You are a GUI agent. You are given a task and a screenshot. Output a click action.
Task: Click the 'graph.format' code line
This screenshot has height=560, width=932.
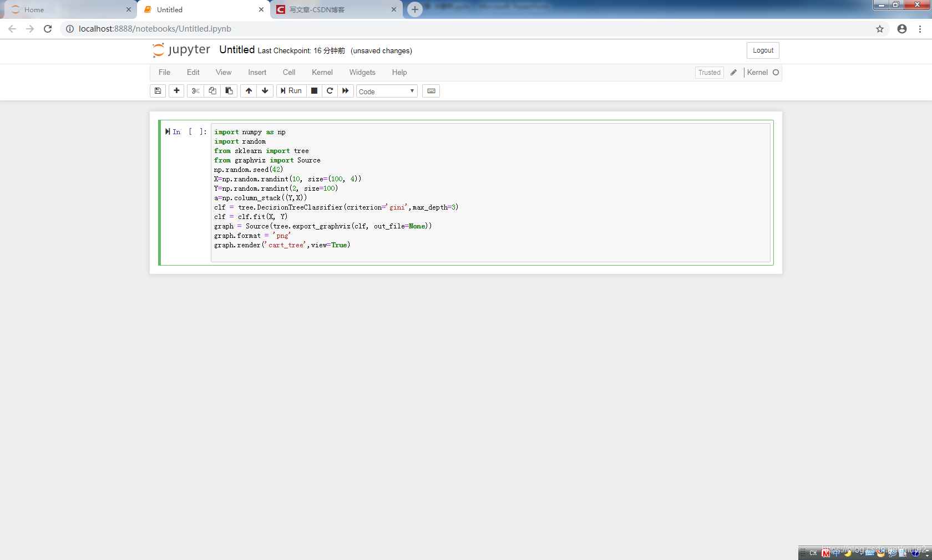coord(252,236)
